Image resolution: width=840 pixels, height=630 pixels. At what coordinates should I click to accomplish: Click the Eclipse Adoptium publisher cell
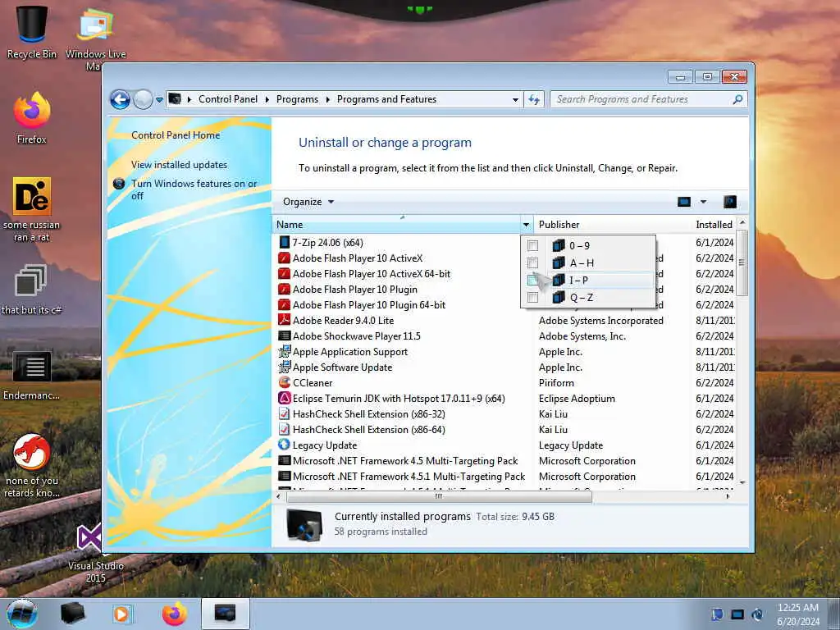[x=577, y=399]
